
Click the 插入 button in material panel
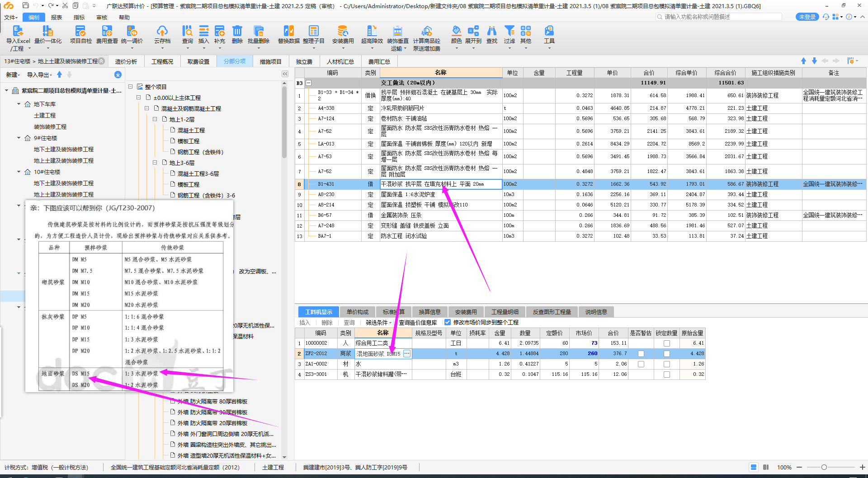[305, 323]
